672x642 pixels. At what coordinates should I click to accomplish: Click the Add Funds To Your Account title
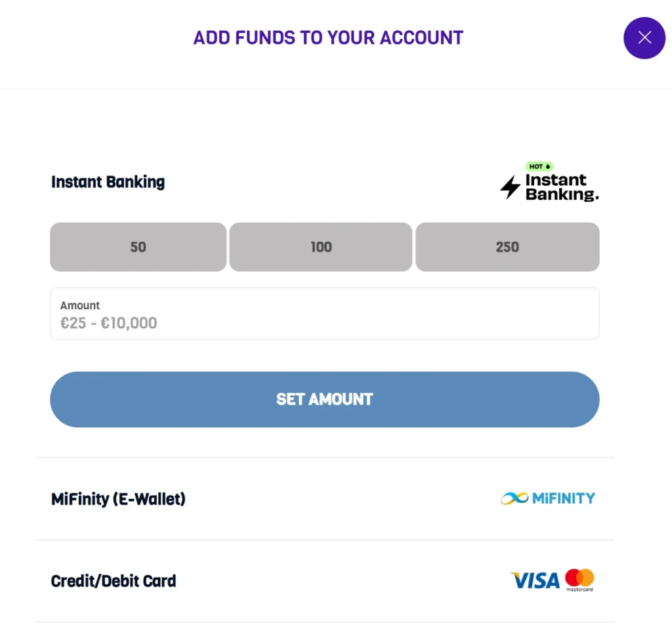point(328,37)
